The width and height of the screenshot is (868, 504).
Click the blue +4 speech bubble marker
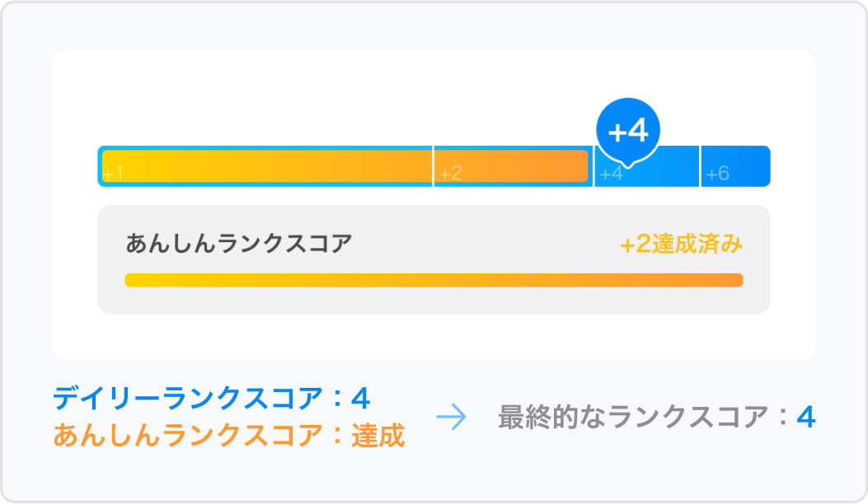(x=627, y=129)
